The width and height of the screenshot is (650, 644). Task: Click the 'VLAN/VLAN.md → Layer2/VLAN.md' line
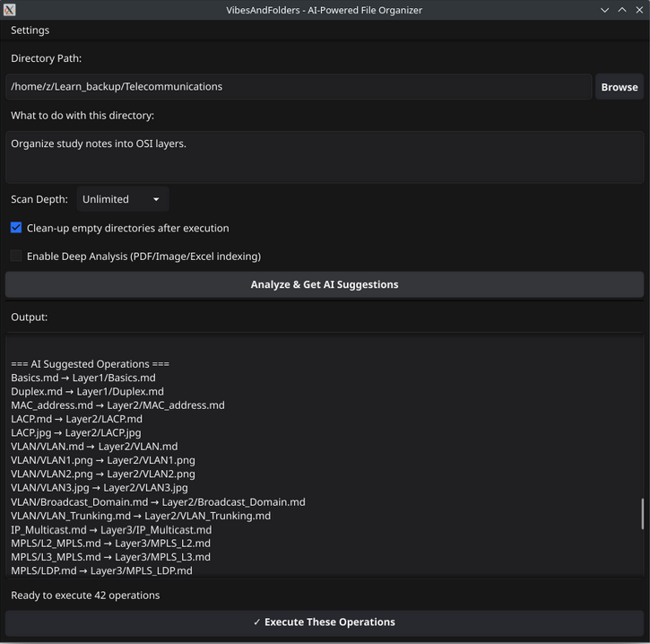[94, 446]
